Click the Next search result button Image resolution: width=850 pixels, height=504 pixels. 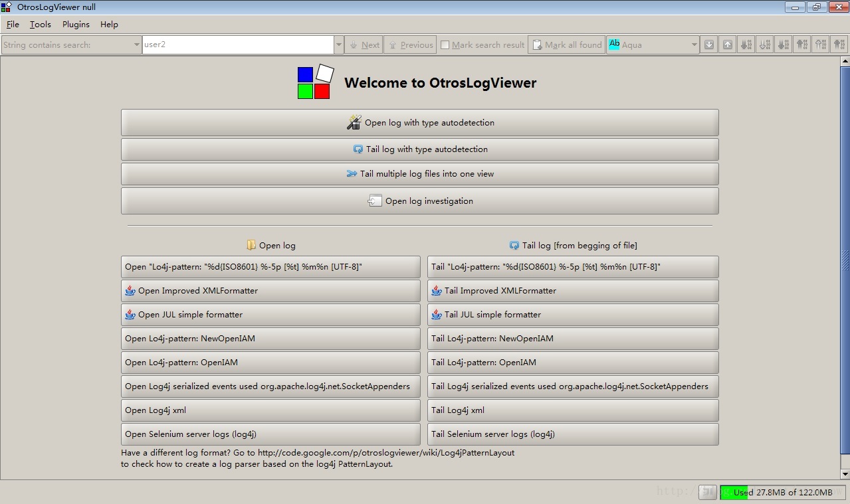tap(364, 45)
